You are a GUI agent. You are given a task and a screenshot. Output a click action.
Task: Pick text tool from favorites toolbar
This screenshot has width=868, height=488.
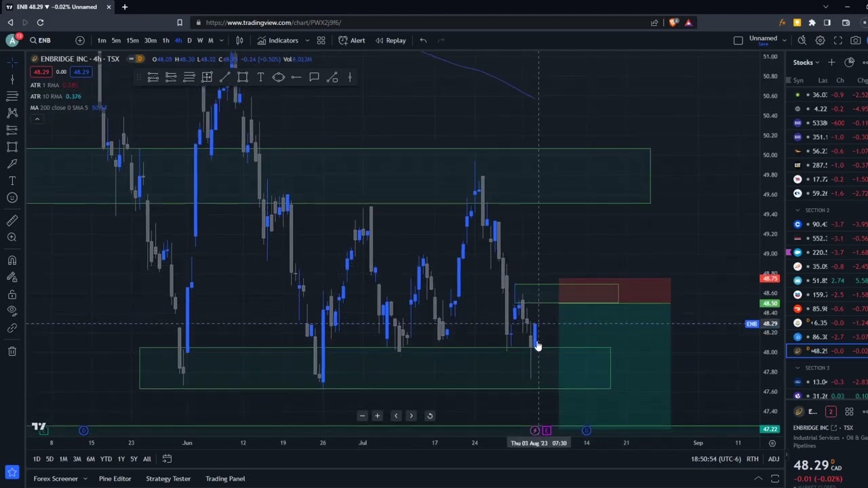(260, 77)
